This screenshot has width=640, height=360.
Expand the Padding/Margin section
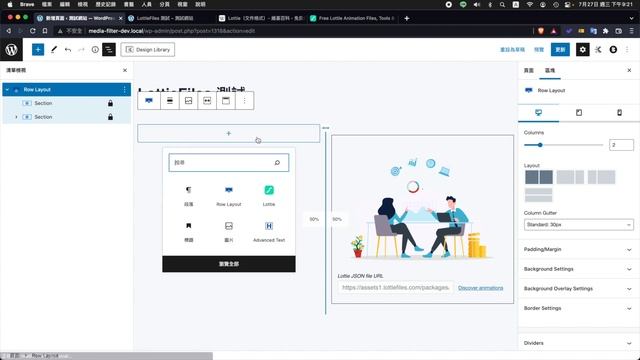click(579, 249)
